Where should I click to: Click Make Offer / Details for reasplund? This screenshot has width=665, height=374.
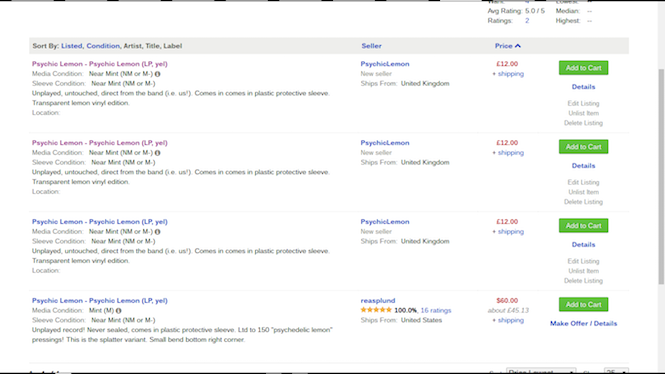(583, 323)
